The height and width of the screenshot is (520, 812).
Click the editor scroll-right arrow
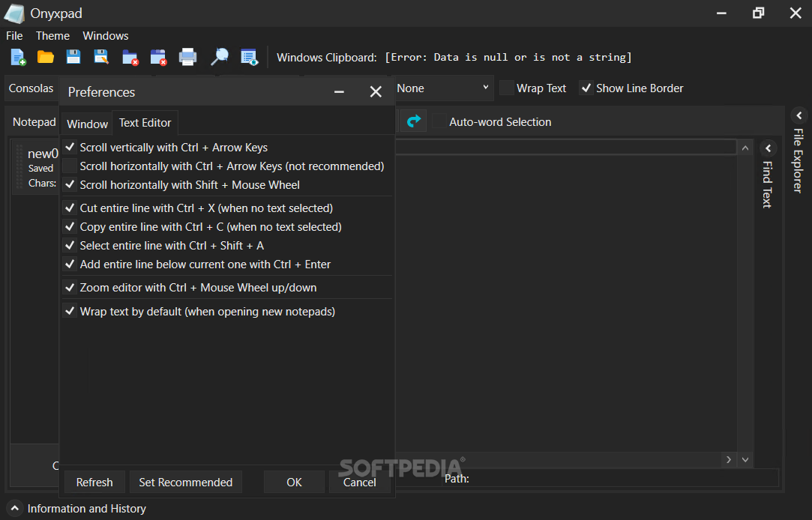pyautogui.click(x=728, y=459)
